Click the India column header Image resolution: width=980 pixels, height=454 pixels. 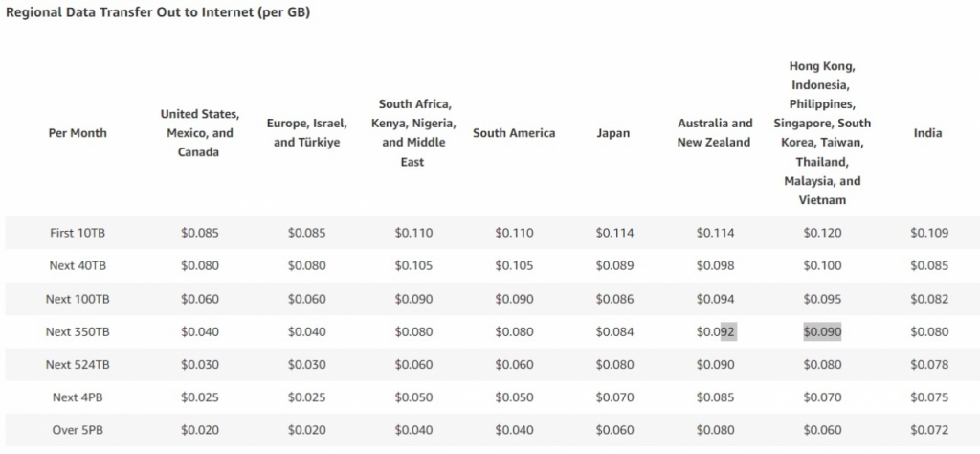tap(927, 133)
